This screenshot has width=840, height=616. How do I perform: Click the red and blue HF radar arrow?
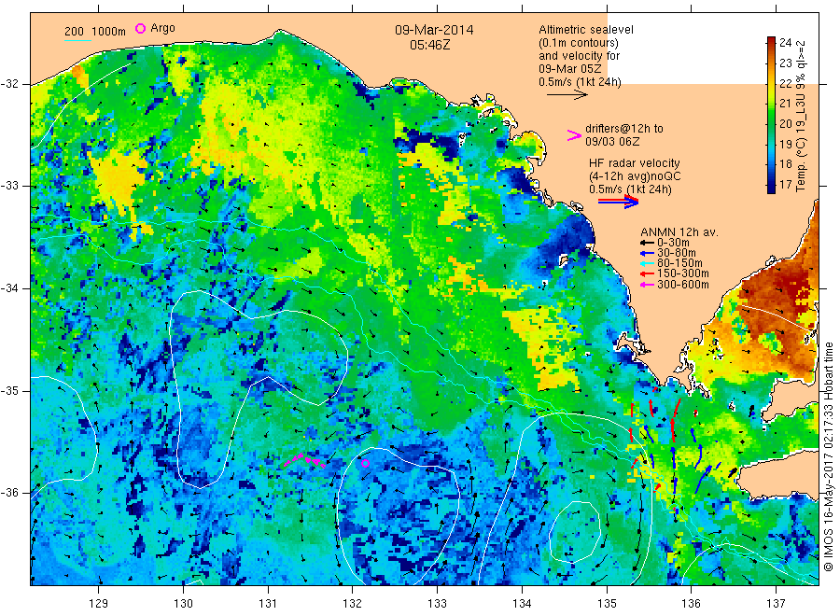[618, 202]
